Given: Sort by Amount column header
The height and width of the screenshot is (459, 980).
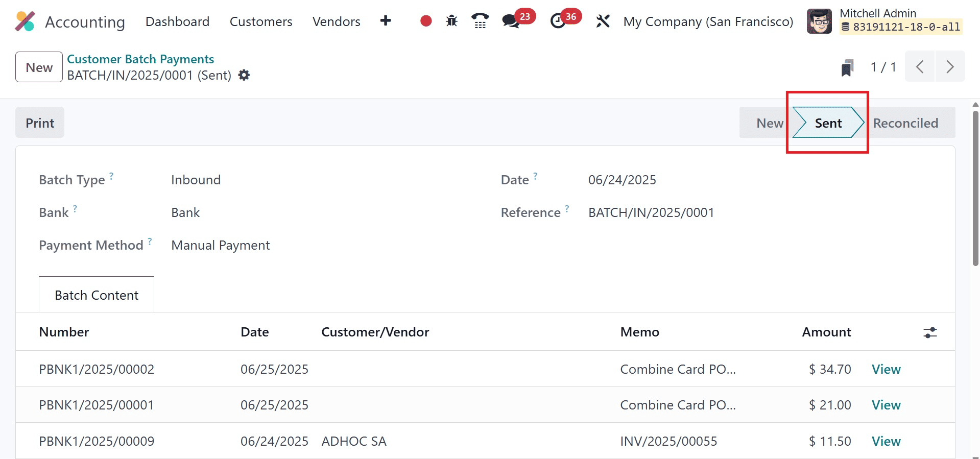Looking at the screenshot, I should pos(826,332).
